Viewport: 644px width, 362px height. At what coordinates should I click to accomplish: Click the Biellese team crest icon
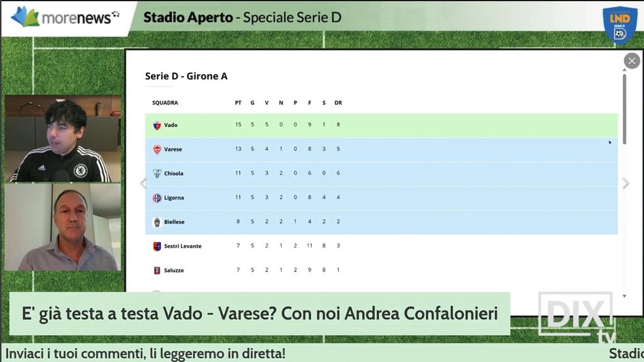[157, 222]
